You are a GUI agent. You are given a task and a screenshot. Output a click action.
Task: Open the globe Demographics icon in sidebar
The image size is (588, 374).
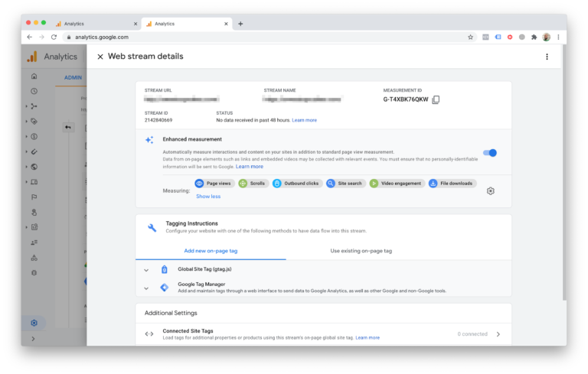(34, 167)
